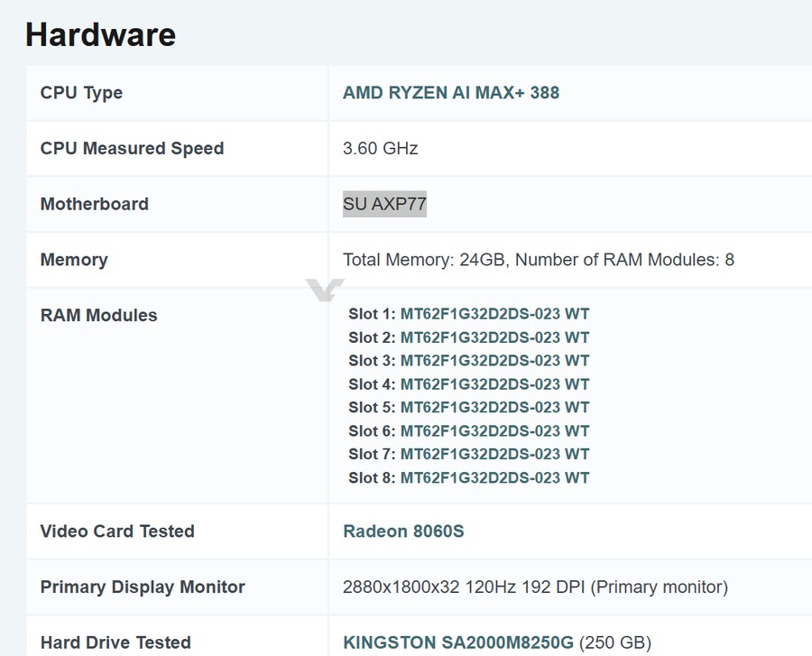812x656 pixels.
Task: Open the Slot 2 RAM module link
Action: 496,337
